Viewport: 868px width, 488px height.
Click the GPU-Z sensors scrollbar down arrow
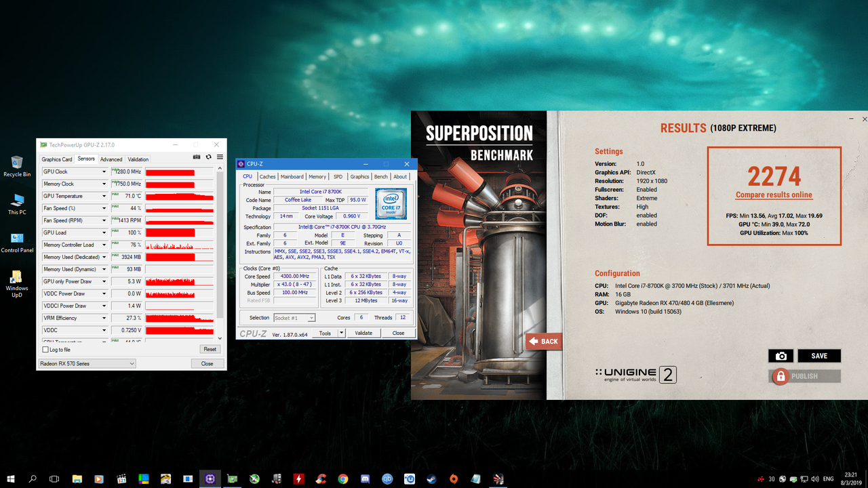coord(219,338)
